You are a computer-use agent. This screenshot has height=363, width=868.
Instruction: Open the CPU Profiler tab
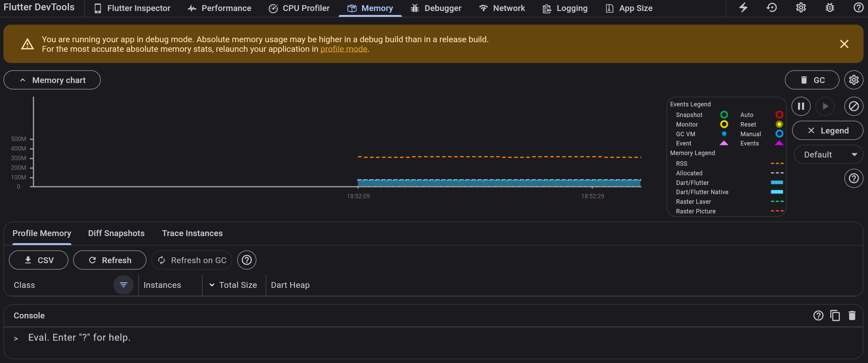299,8
